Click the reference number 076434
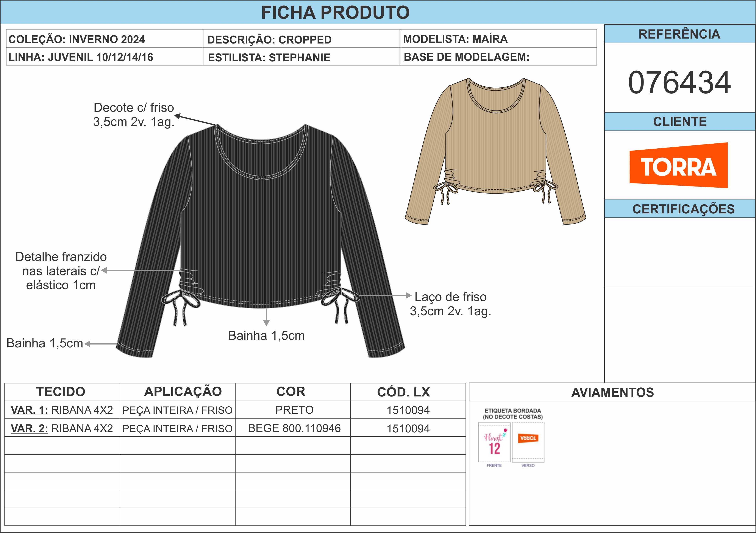756x533 pixels. pos(679,82)
